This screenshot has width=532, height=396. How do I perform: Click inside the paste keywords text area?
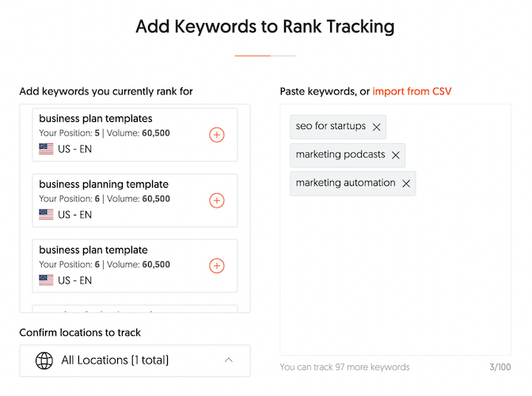coord(395,277)
